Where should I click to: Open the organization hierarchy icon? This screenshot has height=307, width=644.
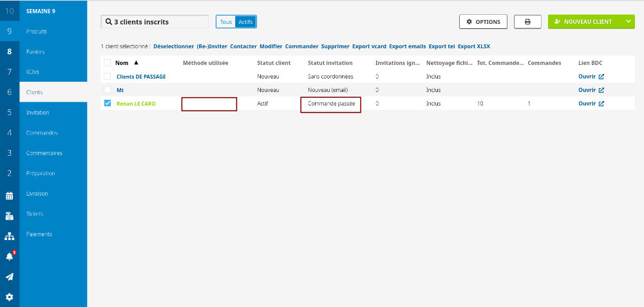[9, 236]
